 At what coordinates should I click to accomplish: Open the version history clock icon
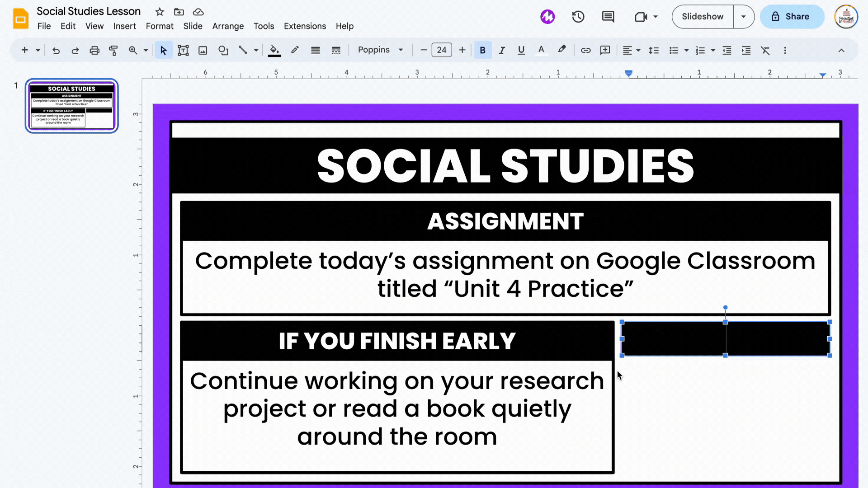coord(578,17)
